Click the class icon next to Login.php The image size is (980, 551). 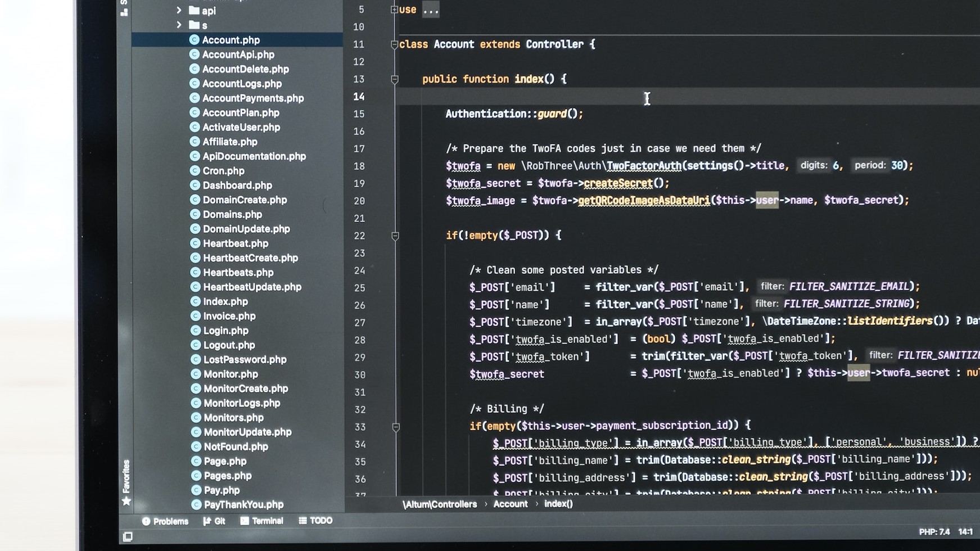(195, 331)
